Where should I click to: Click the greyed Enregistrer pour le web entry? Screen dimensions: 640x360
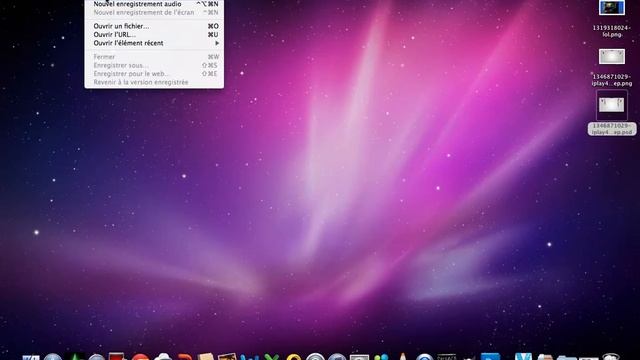(x=154, y=74)
